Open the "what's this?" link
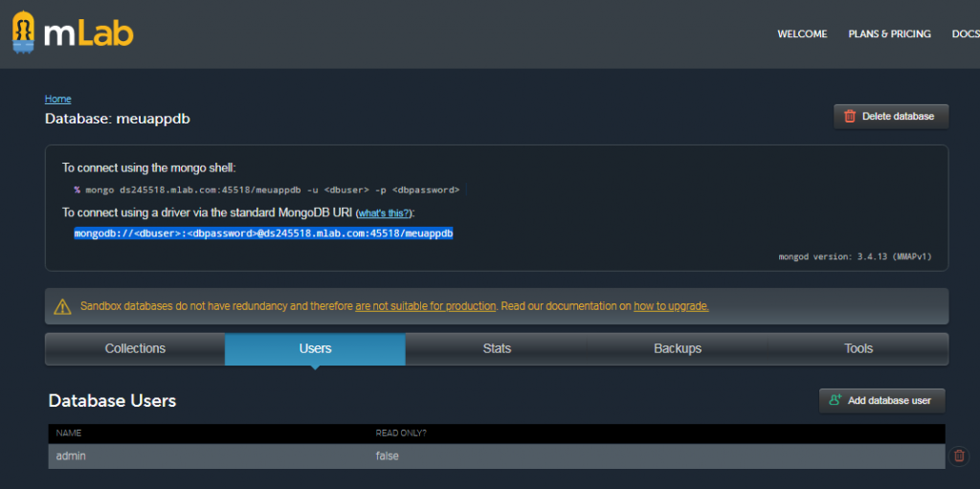 (x=384, y=212)
